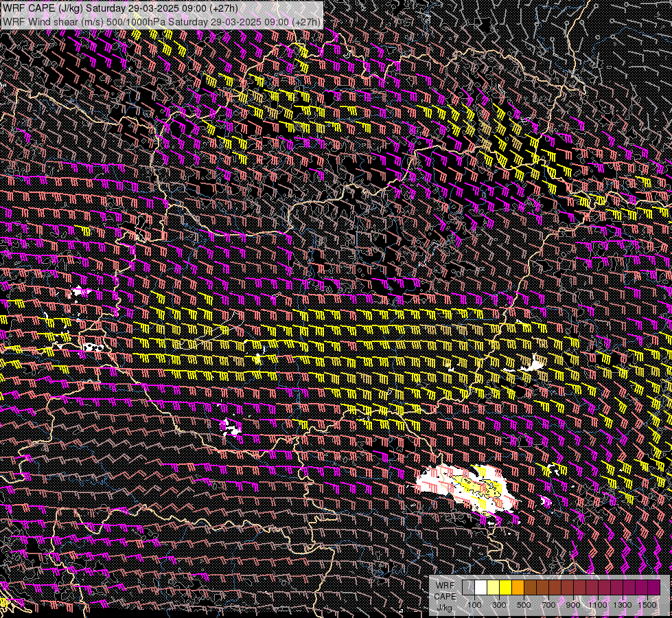Click the WRF CAPE (J/kg) title line
This screenshot has width=672, height=618.
click(120, 8)
